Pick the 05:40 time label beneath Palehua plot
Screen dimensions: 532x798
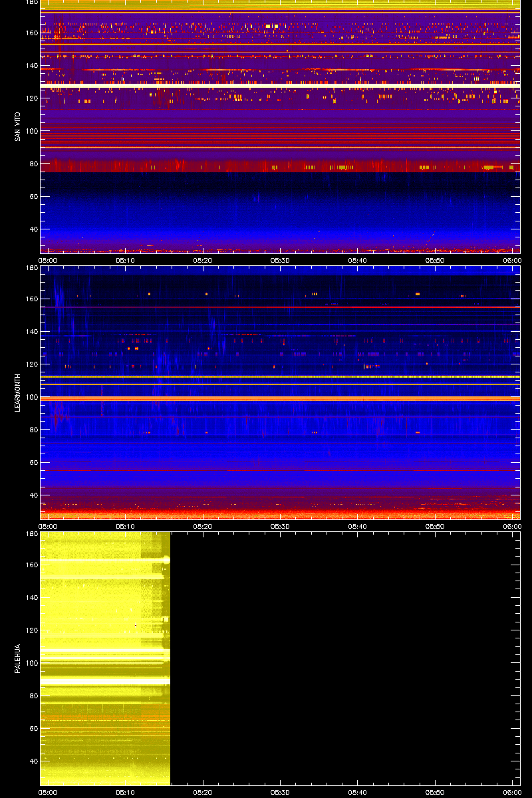358,792
